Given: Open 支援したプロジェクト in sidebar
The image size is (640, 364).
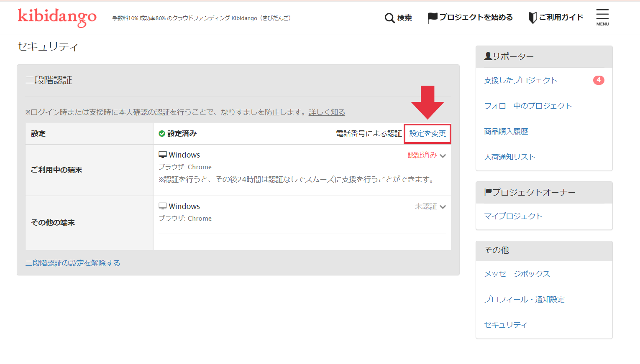Looking at the screenshot, I should click(x=521, y=80).
